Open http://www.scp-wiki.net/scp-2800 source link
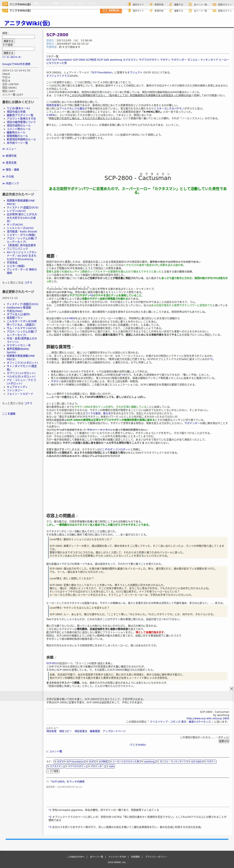This screenshot has height=868, width=234. [x=208, y=718]
